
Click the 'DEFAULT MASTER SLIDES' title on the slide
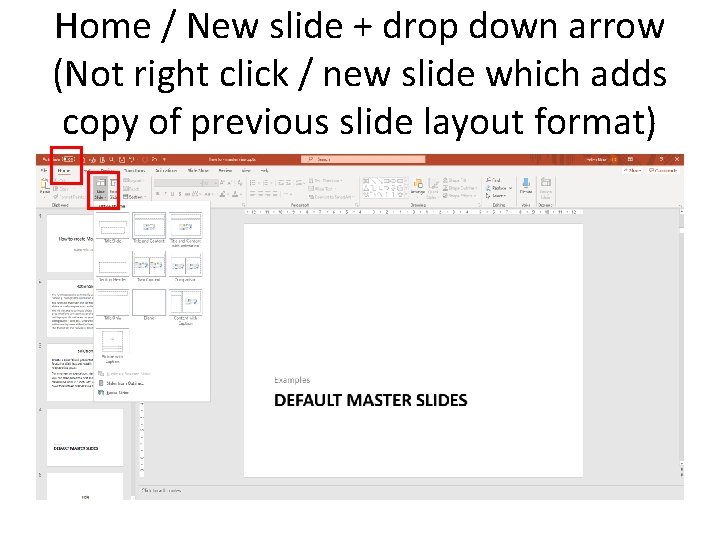click(x=371, y=400)
